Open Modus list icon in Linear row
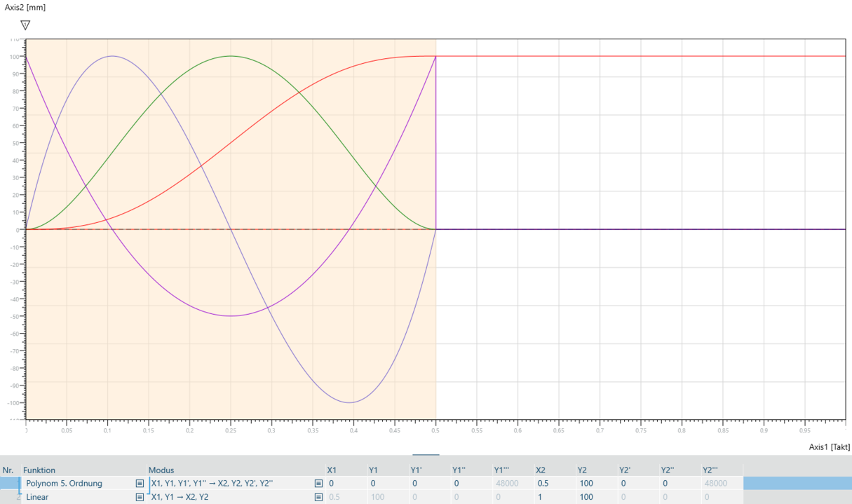This screenshot has width=852, height=504. (318, 497)
